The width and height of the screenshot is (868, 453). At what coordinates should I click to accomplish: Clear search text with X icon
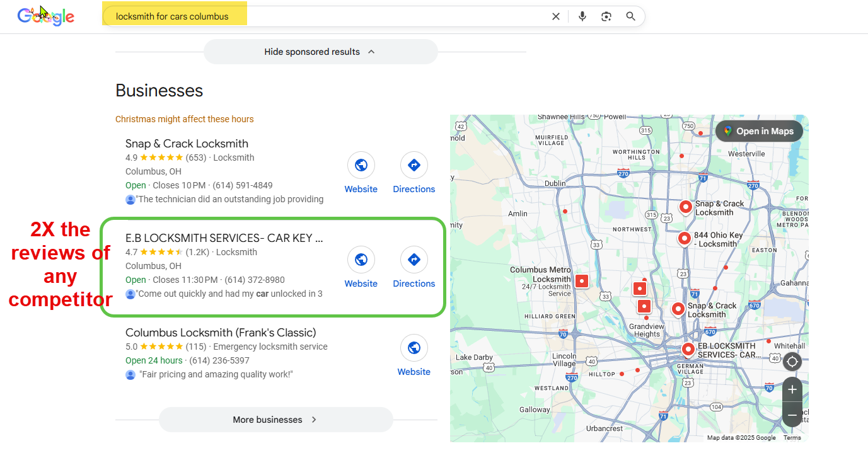tap(555, 16)
